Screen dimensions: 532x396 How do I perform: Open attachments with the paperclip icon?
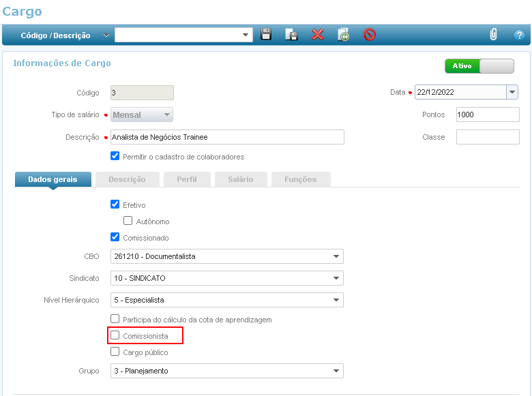tap(494, 35)
